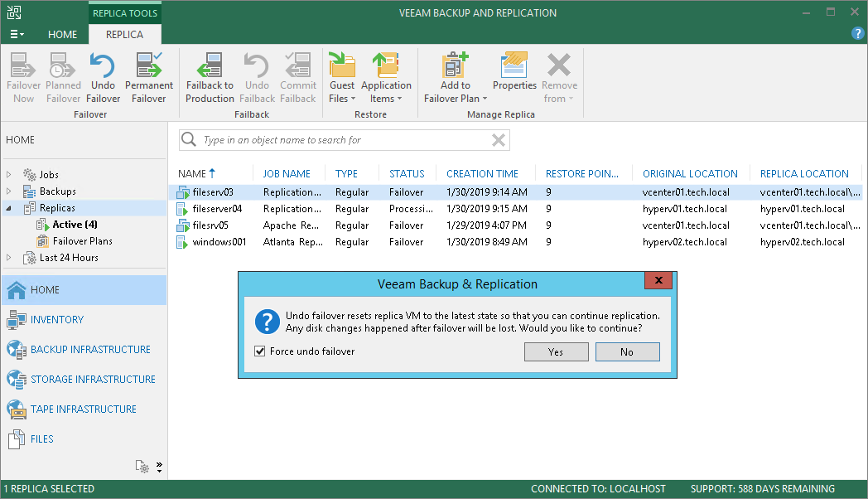Select the fileserv03 replica row
Viewport: 868px width, 499px height.
pos(515,192)
